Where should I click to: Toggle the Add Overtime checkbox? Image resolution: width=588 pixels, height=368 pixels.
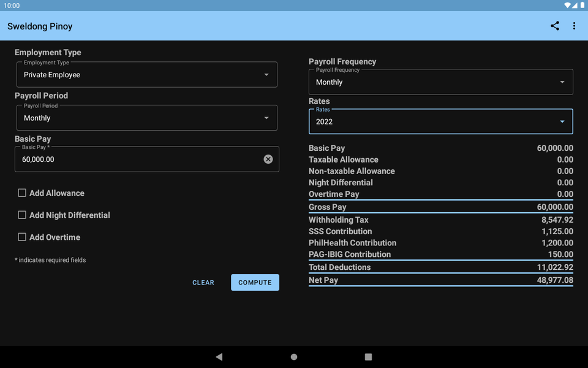(22, 237)
